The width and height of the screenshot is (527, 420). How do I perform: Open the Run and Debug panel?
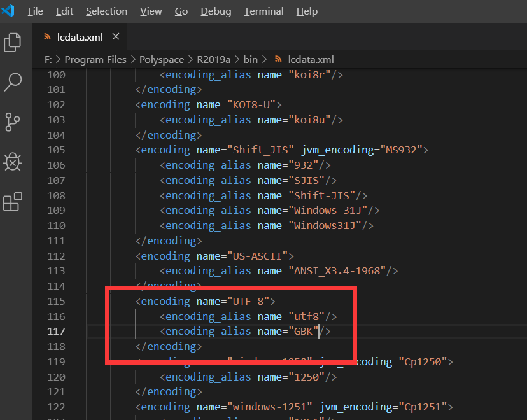coord(14,162)
